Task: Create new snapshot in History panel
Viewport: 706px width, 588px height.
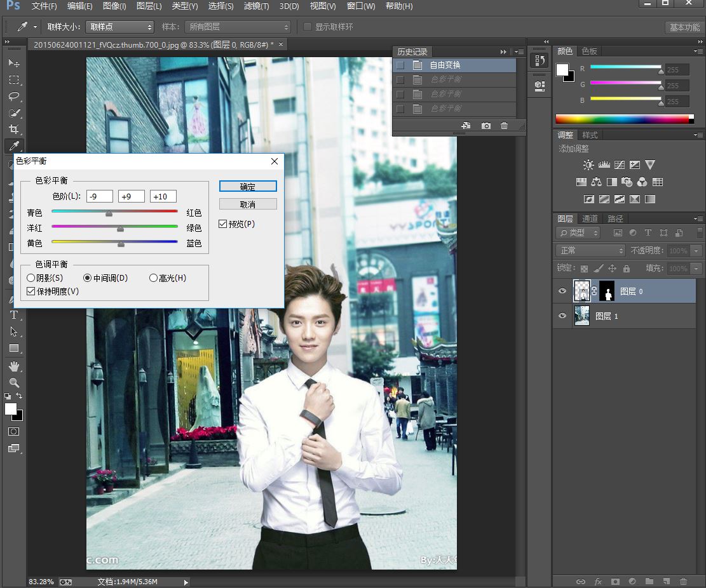Action: click(x=486, y=126)
